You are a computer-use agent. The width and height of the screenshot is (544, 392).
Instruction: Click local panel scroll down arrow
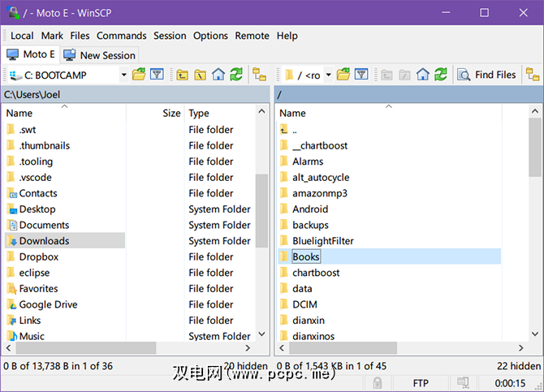[x=262, y=334]
